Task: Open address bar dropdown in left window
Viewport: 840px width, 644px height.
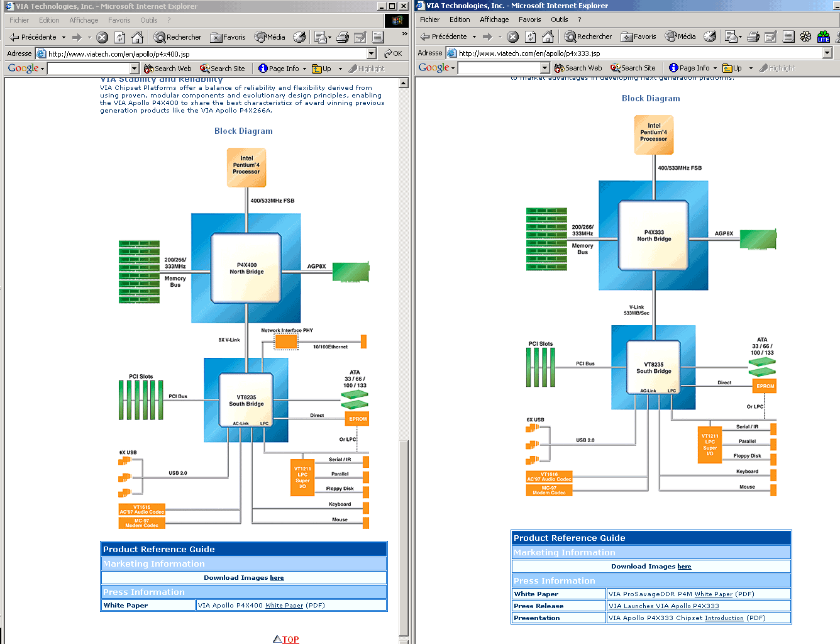Action: 371,53
